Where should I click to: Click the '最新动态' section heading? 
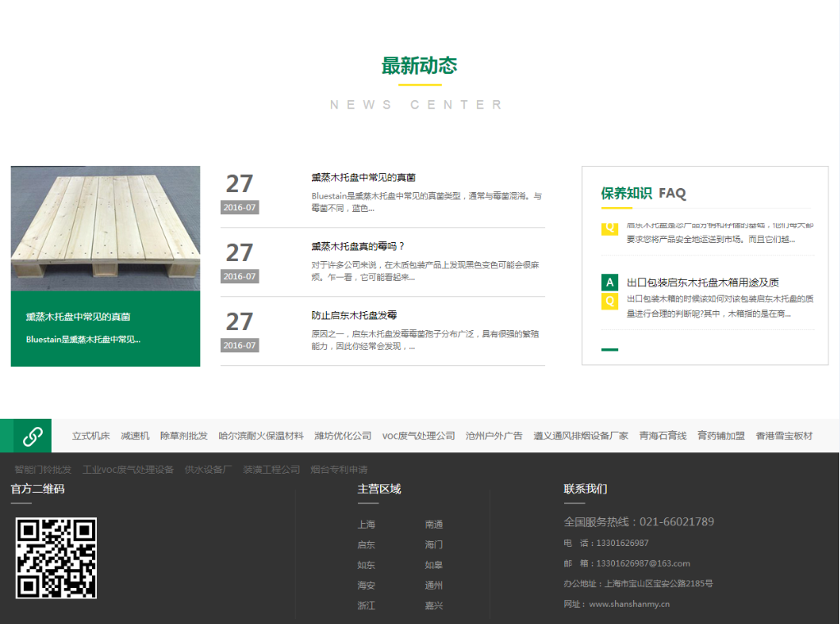[x=419, y=67]
